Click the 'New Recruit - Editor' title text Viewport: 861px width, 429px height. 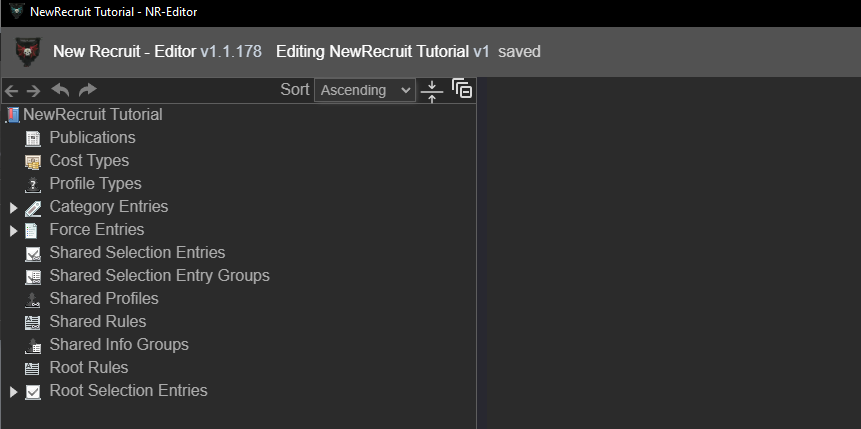tap(125, 52)
